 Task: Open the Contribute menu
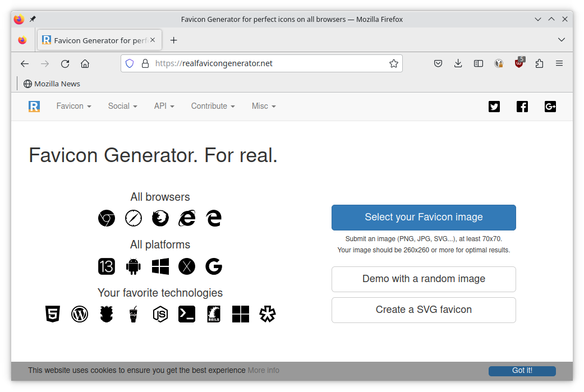213,106
